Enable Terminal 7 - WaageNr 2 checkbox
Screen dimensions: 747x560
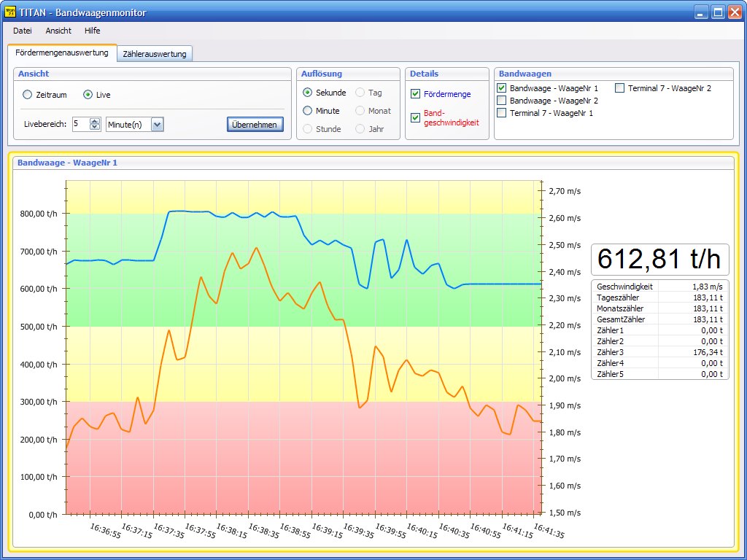click(619, 88)
